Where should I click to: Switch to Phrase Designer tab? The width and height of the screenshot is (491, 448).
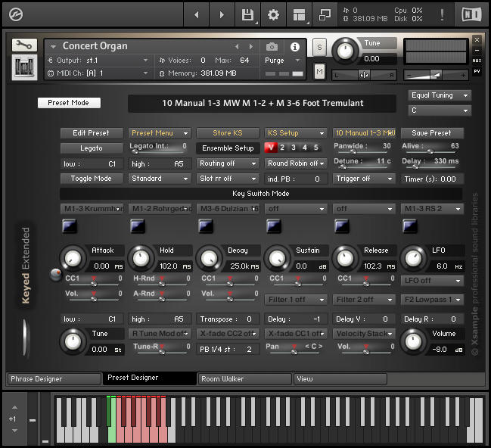pos(54,379)
